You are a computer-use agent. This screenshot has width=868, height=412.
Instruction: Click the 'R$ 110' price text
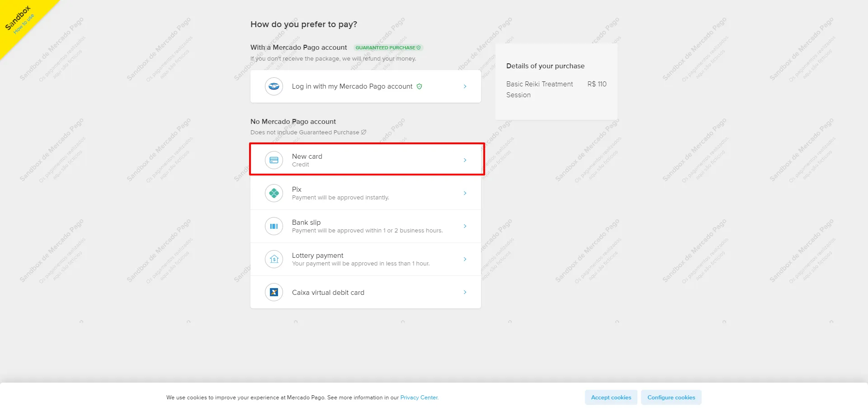[597, 84]
